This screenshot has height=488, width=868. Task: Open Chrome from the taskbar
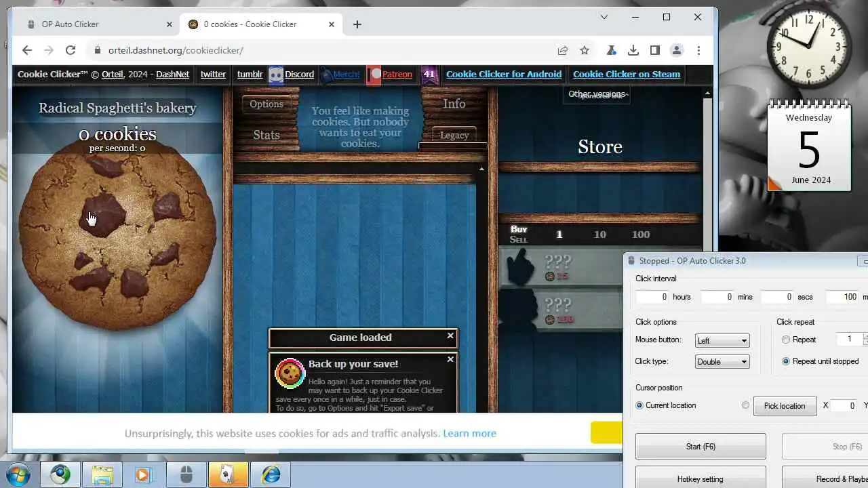[60, 474]
